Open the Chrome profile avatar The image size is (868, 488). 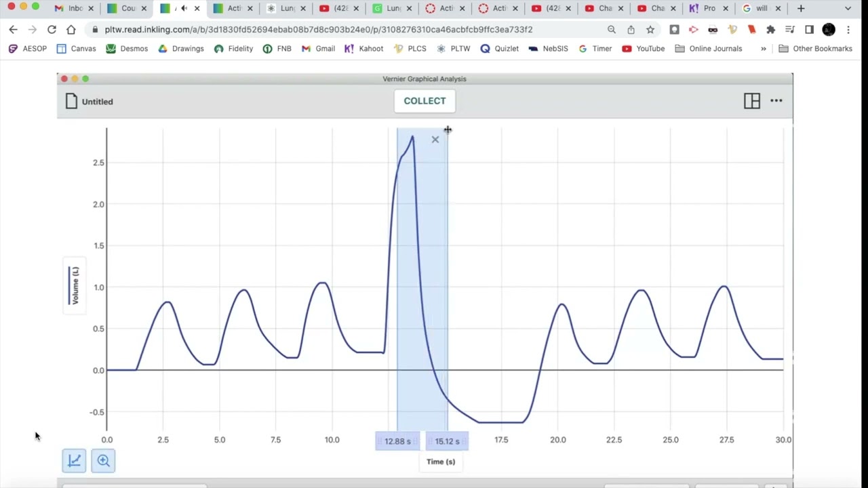(x=829, y=30)
